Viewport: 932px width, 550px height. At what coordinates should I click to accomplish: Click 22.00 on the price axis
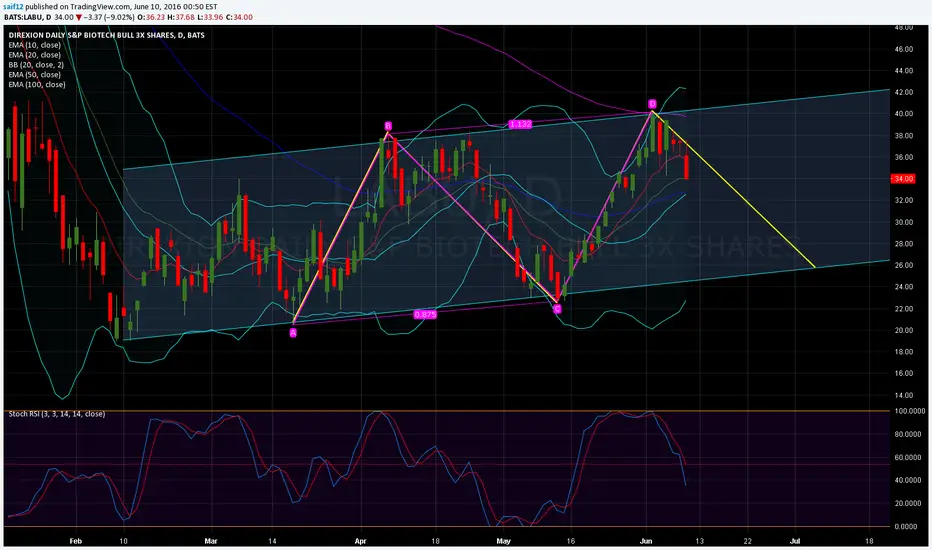click(903, 309)
